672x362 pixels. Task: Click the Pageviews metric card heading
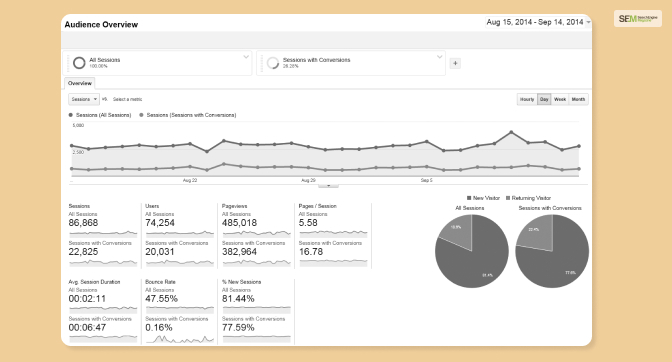pos(234,206)
